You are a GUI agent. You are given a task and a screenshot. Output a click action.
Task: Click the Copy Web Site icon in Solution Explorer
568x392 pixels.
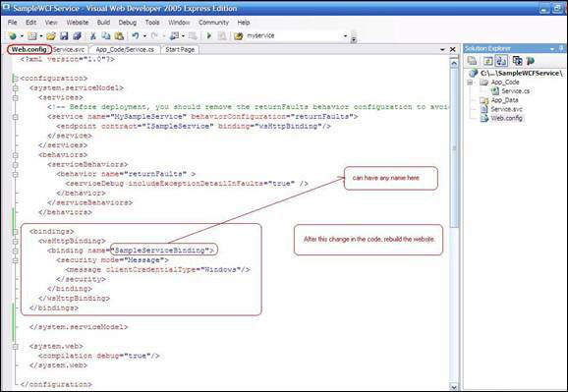click(517, 61)
